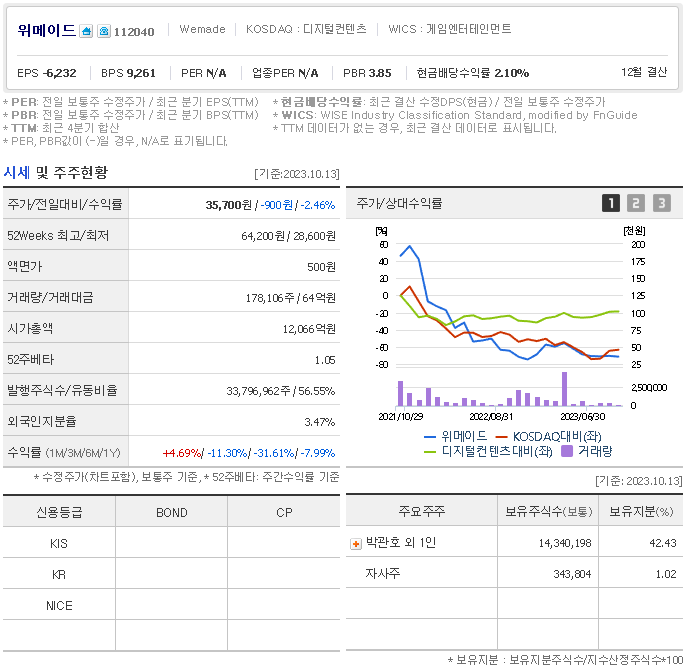This screenshot has height=668, width=691.
Task: Click the 52주베타 1.05 value
Action: [325, 360]
